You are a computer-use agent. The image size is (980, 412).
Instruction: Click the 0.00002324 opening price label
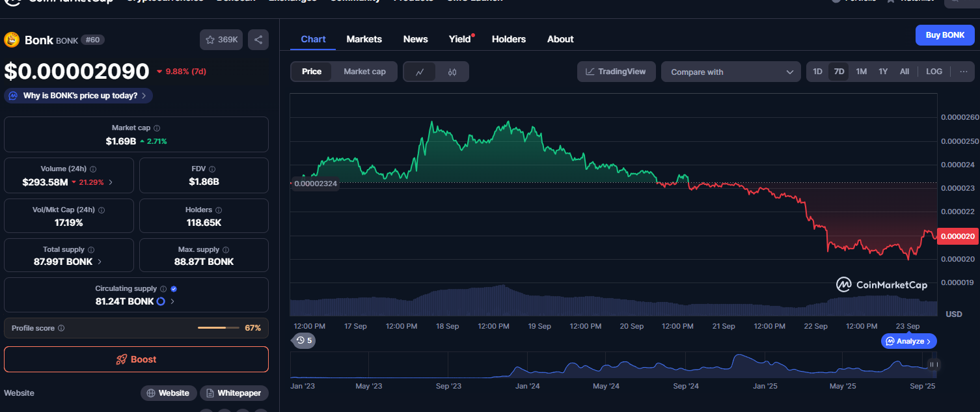click(315, 184)
